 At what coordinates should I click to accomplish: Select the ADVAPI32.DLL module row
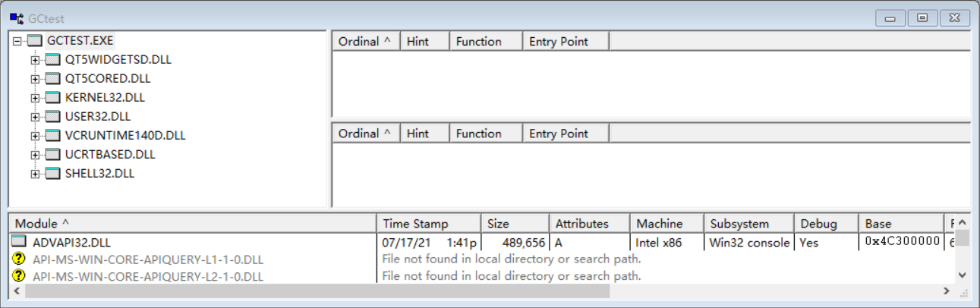point(481,242)
